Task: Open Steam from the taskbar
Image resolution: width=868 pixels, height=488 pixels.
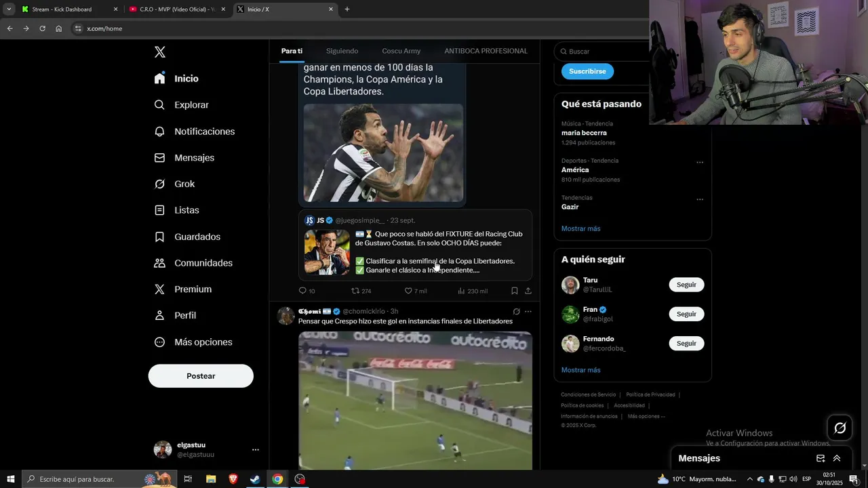Action: tap(255, 479)
